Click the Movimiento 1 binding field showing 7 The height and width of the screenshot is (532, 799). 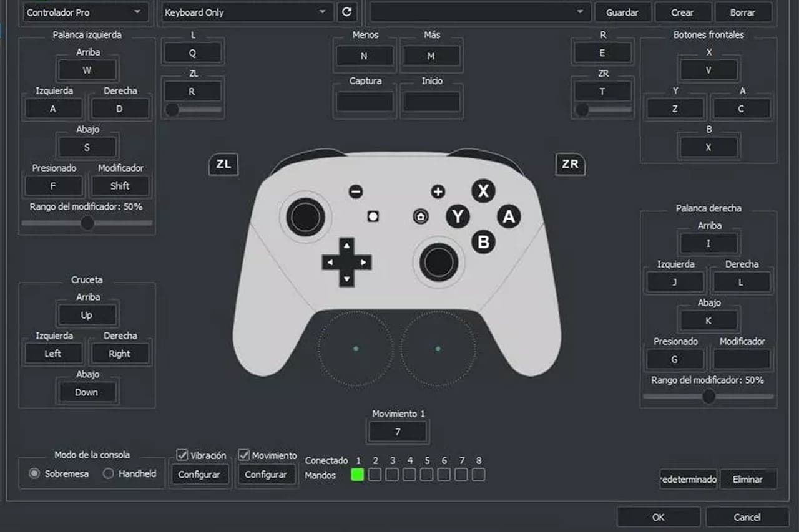coord(398,431)
